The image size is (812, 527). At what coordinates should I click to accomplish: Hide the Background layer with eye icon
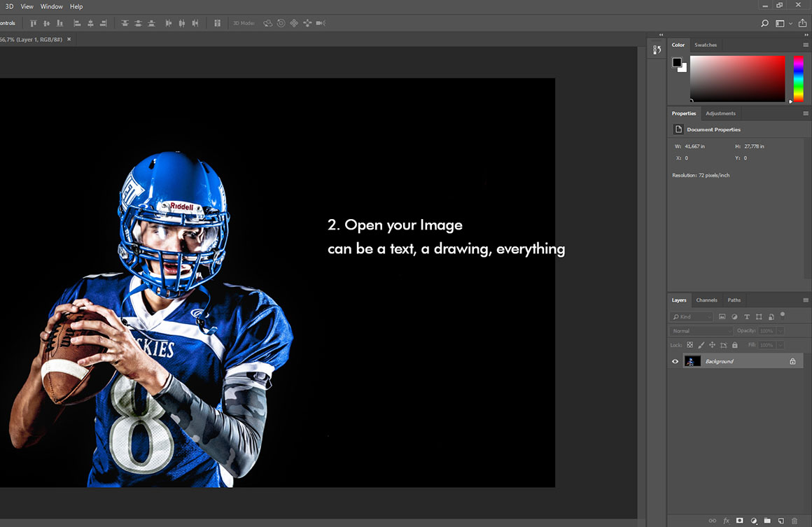click(675, 361)
